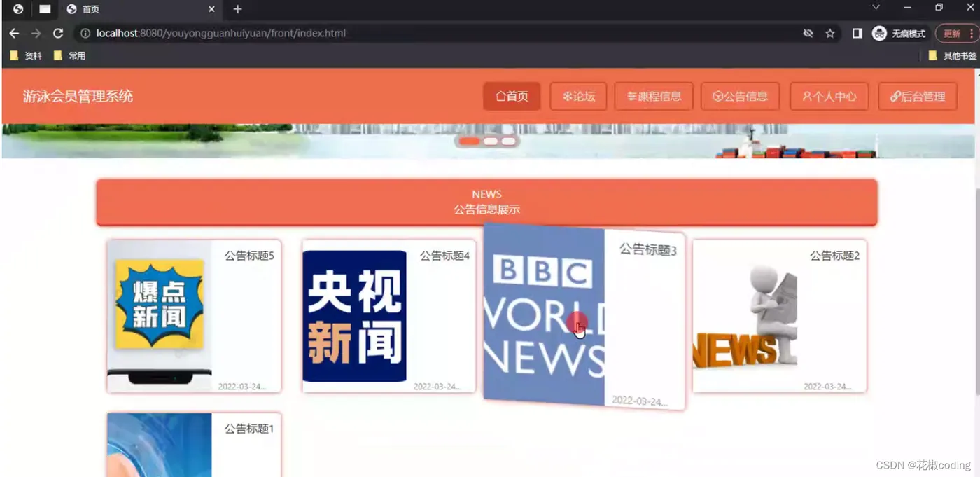Click the date under 公告标题2
The height and width of the screenshot is (477, 980).
click(827, 387)
